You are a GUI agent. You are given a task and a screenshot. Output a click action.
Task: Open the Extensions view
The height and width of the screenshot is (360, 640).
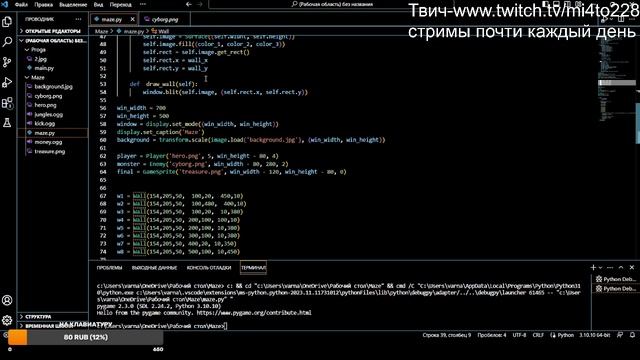point(7,102)
